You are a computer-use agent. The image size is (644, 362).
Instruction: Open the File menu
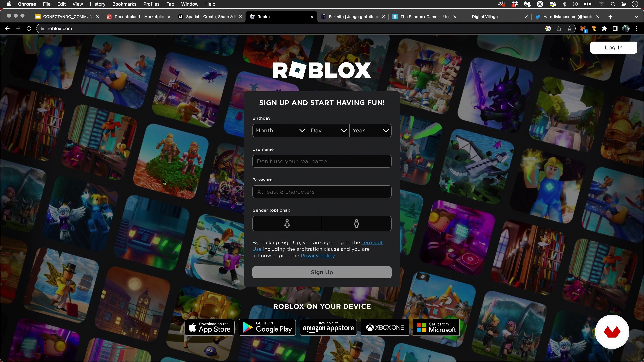point(46,4)
